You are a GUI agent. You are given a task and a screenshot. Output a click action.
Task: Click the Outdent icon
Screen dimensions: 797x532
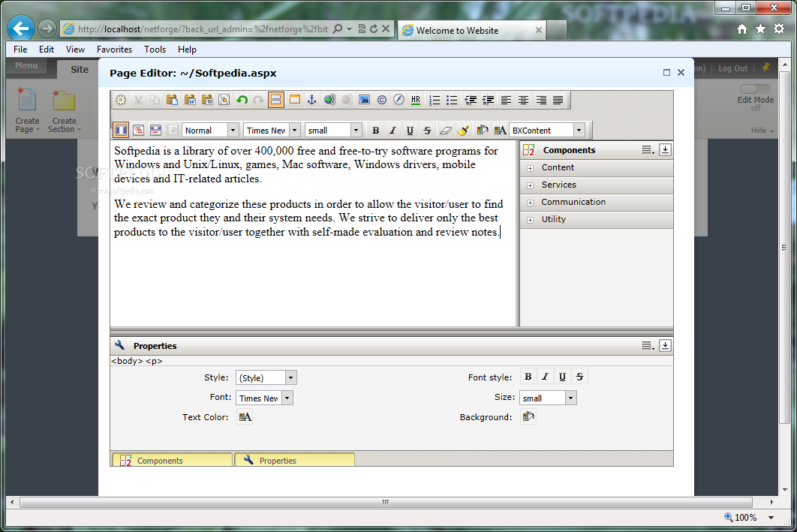pos(471,100)
